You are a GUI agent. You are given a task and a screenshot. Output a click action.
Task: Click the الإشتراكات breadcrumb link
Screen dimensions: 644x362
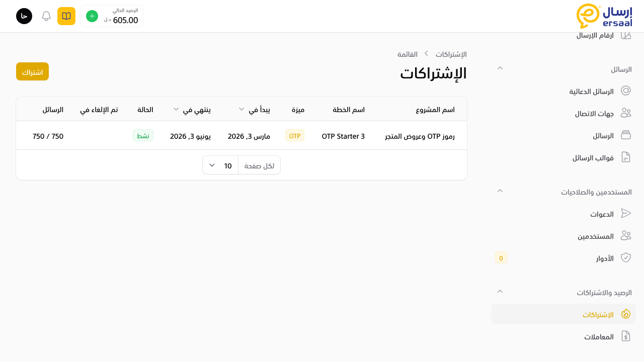click(x=451, y=54)
